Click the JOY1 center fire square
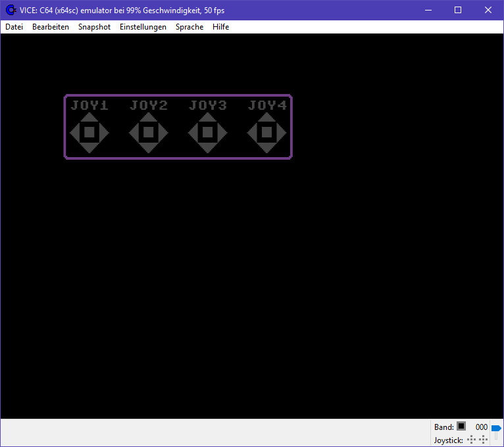The image size is (504, 447). pyautogui.click(x=89, y=133)
